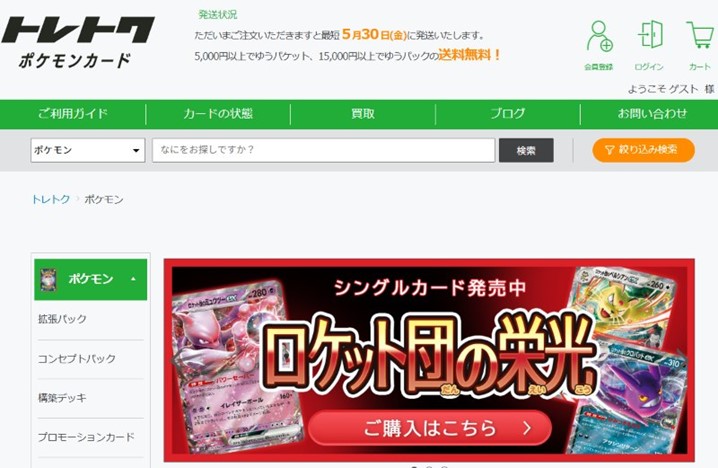Select 買取 in green navigation bar
Viewport: 718px width, 468px height.
363,114
